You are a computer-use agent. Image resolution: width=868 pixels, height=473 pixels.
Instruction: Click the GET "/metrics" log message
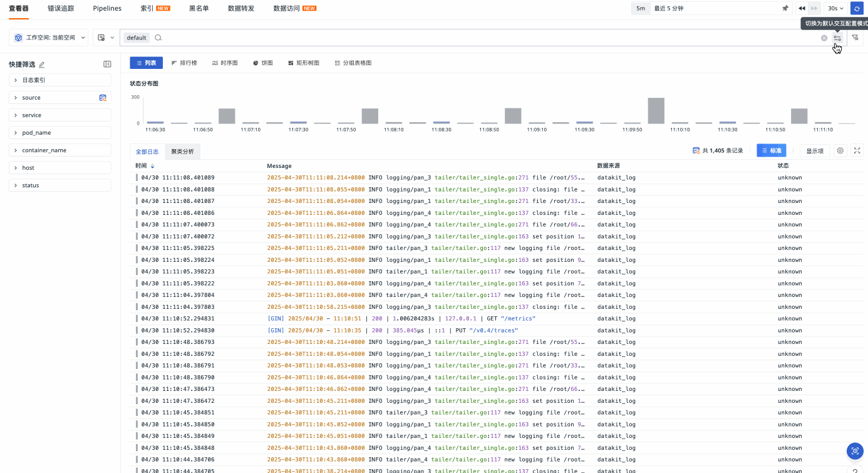click(401, 318)
